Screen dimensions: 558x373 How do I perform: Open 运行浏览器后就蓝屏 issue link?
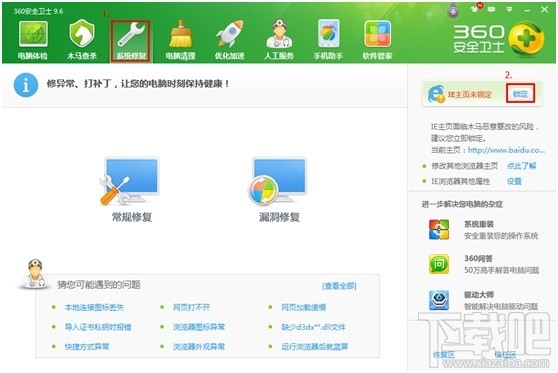(x=315, y=347)
